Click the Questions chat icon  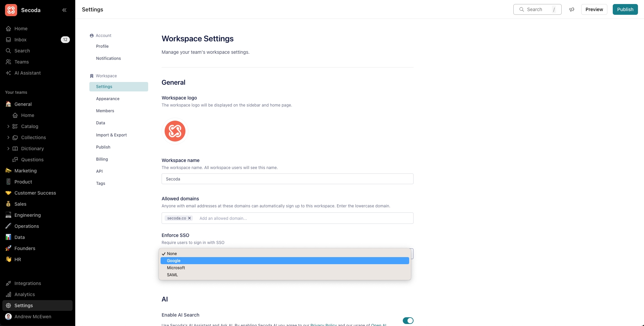tap(15, 160)
